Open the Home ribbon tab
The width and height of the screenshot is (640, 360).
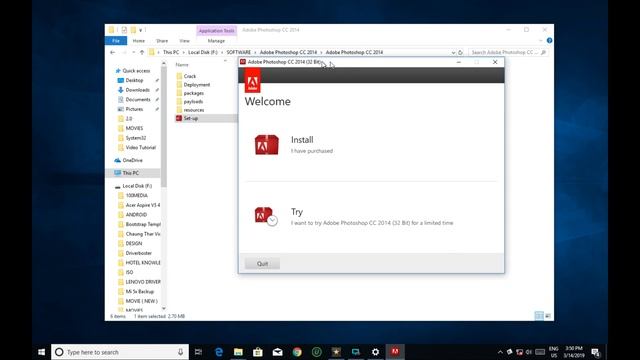138,41
